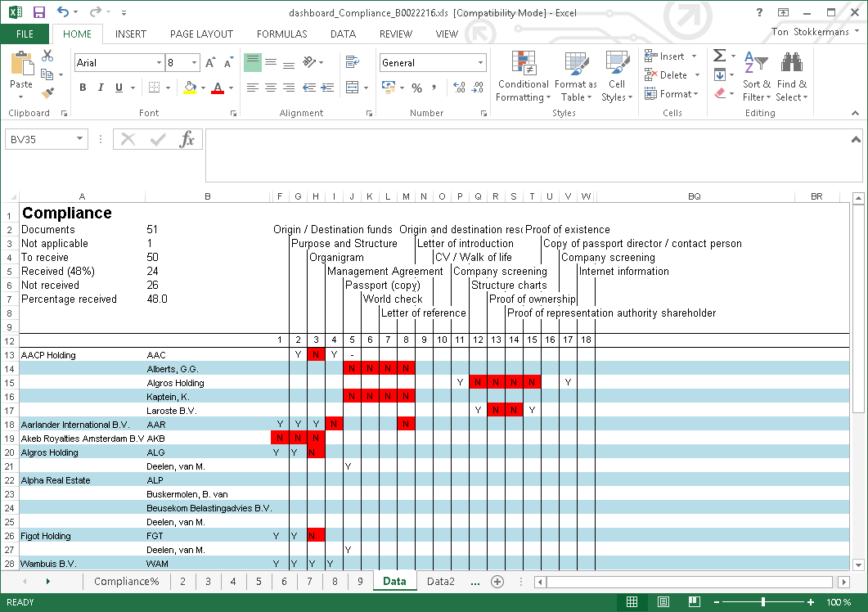Toggle Center alignment button
This screenshot has height=612, width=868.
pyautogui.click(x=271, y=88)
